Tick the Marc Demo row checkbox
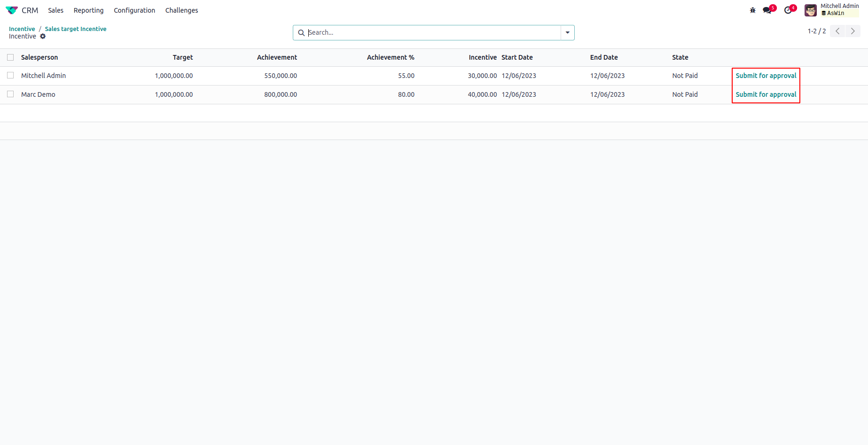The image size is (868, 445). [10, 94]
